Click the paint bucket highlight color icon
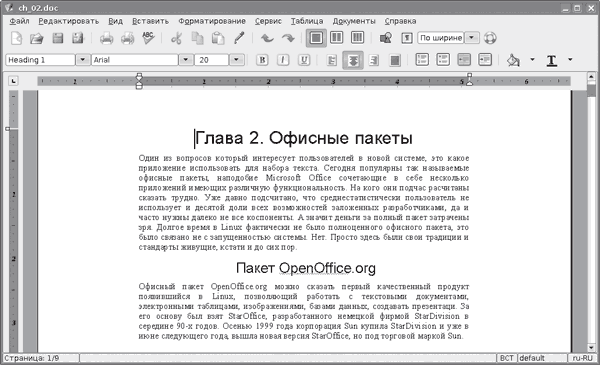This screenshot has height=365, width=600. [513, 60]
